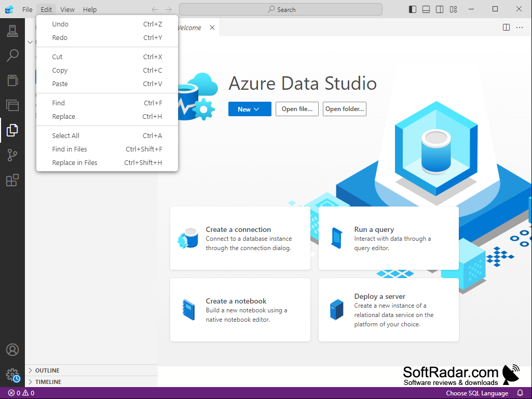
Task: Click the notifications bell in status bar
Action: (520, 393)
